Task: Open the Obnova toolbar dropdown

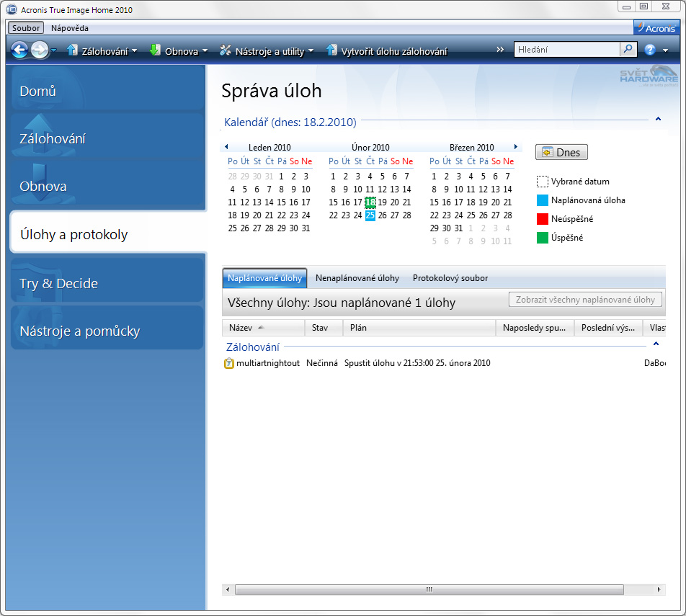Action: [179, 51]
